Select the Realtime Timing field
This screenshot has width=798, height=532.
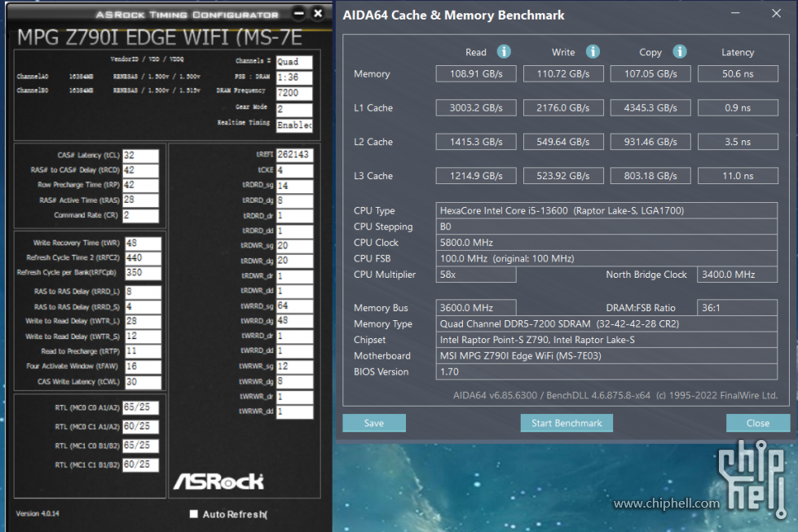point(294,125)
